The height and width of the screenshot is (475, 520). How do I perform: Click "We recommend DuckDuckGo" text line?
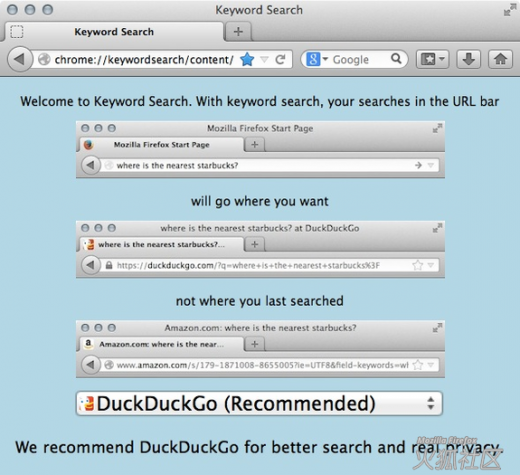(258, 447)
